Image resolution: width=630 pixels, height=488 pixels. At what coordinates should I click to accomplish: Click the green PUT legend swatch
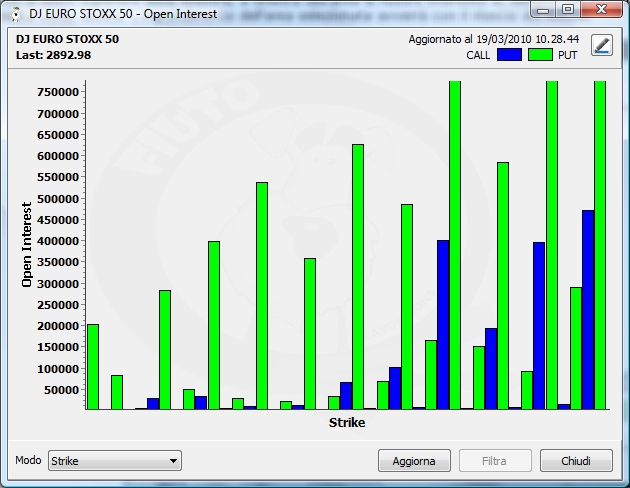540,55
